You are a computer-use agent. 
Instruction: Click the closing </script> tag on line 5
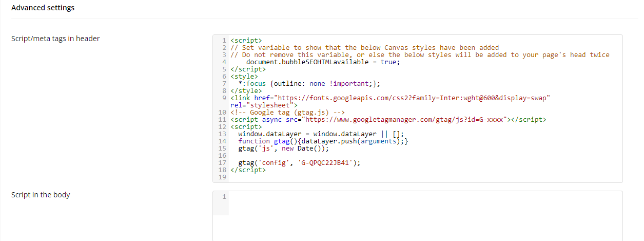[x=248, y=69]
